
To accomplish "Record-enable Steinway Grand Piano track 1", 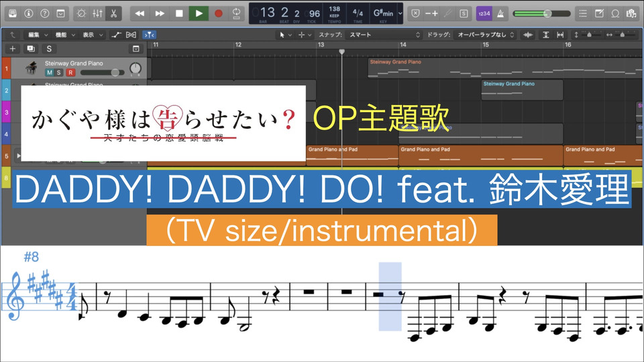I will [70, 72].
